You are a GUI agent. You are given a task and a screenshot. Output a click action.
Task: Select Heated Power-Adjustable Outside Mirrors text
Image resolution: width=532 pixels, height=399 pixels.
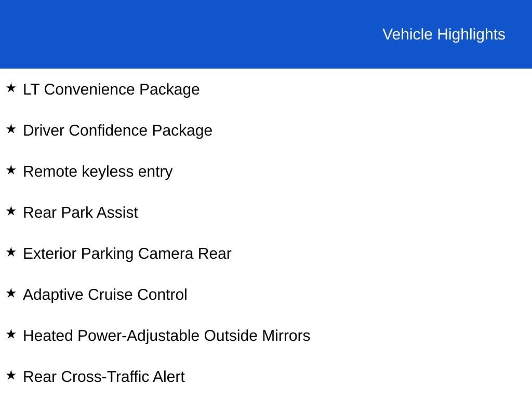166,336
